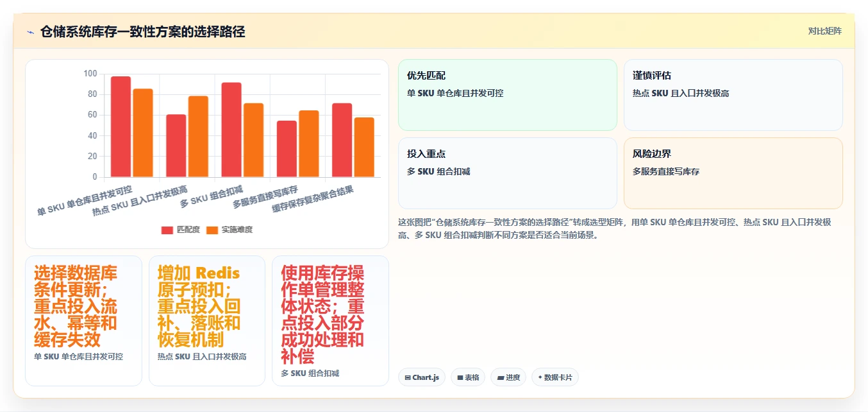This screenshot has width=868, height=412.
Task: Click the description paragraph starting 这张图把
Action: tap(615, 228)
